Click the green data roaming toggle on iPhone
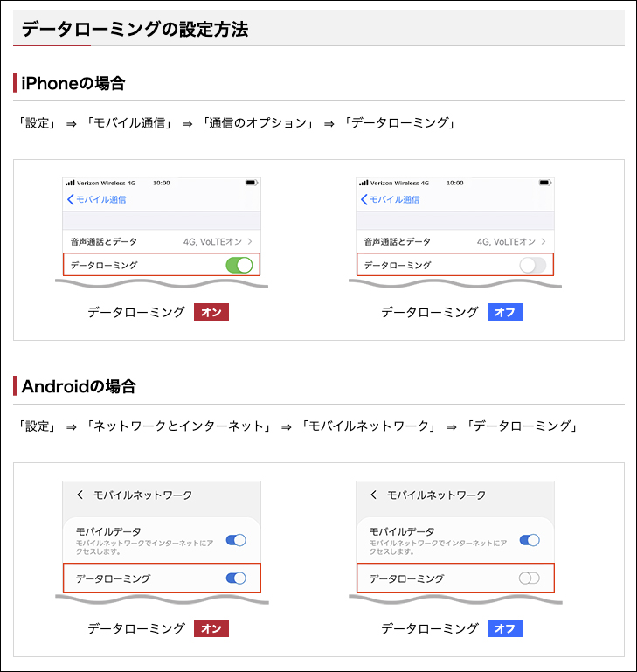The height and width of the screenshot is (672, 637). tap(239, 265)
